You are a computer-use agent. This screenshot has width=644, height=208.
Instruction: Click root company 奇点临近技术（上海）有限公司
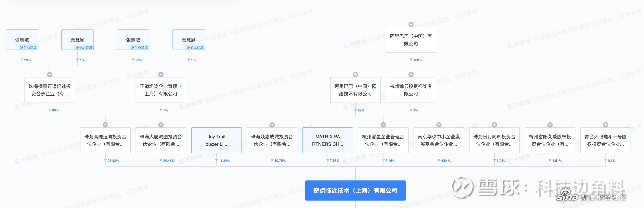click(355, 191)
